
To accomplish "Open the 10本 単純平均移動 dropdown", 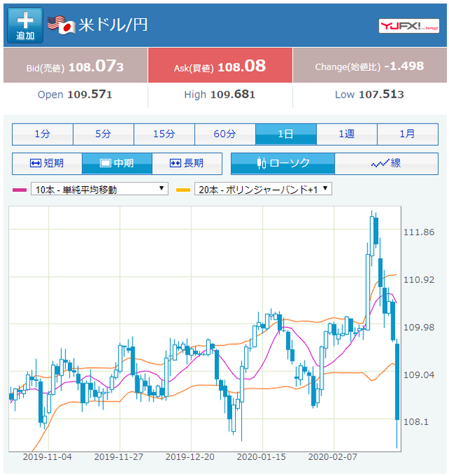I will [100, 190].
